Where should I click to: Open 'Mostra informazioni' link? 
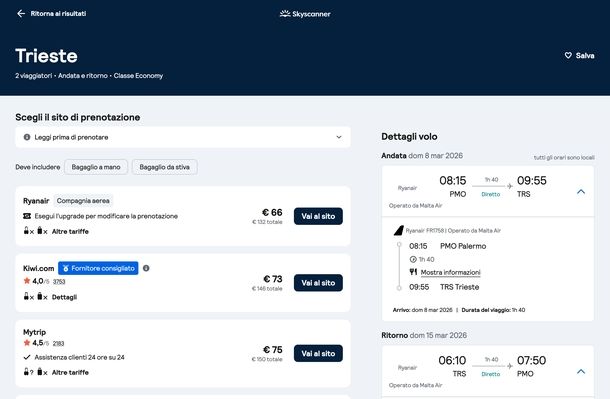pyautogui.click(x=450, y=272)
